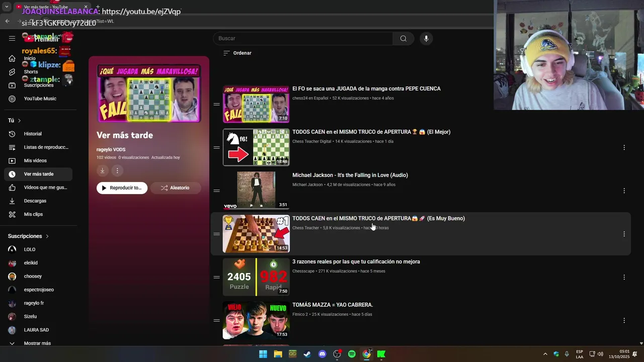The width and height of the screenshot is (644, 362).
Task: Open options for Chess Teacher Digital video
Action: point(624,147)
